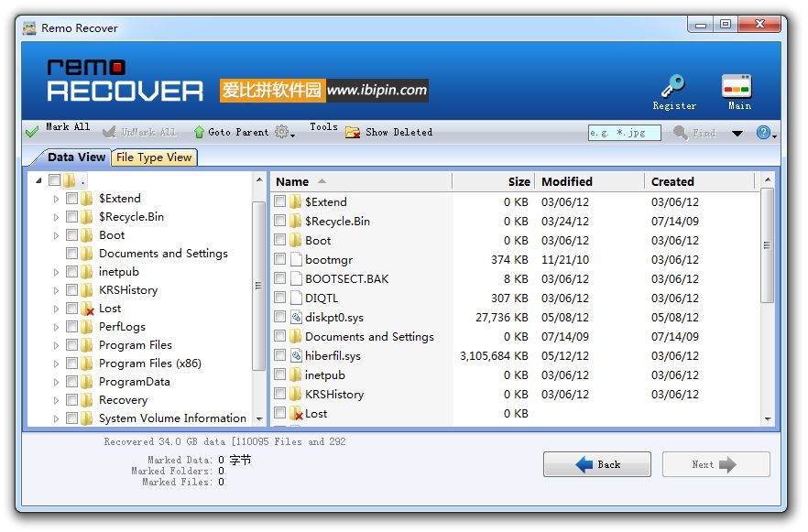Image resolution: width=808 pixels, height=532 pixels.
Task: Expand the Program Files (x86) node
Action: pyautogui.click(x=56, y=364)
